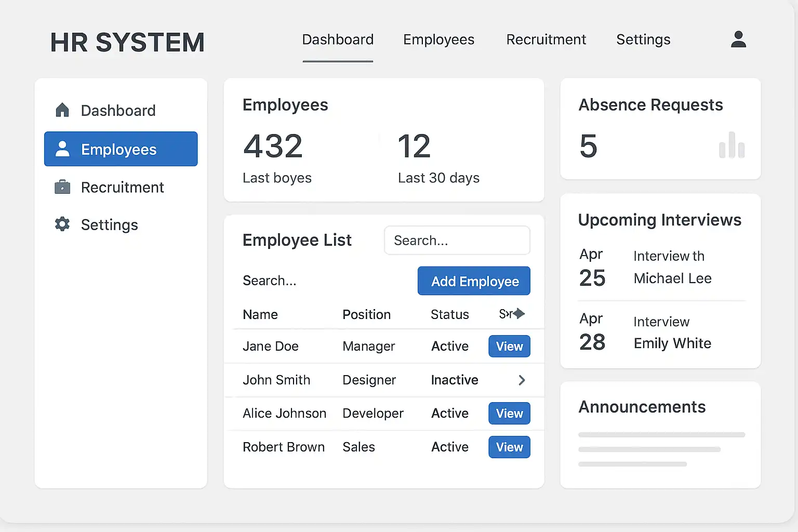View Alice Johnson's employee record
The height and width of the screenshot is (532, 798).
tap(509, 414)
